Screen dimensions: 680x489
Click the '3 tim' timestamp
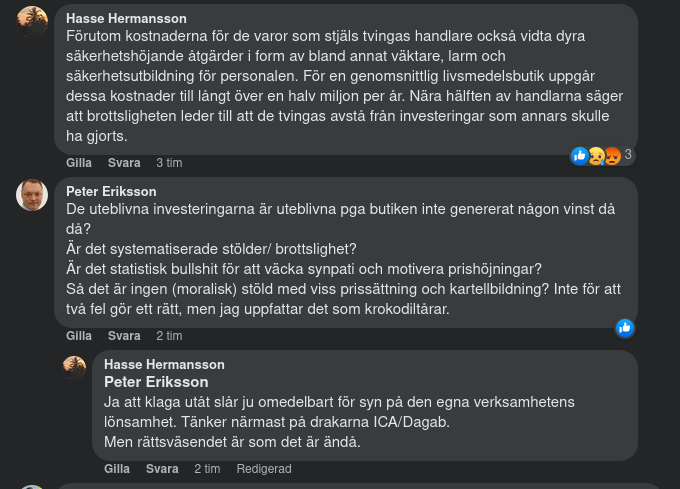(169, 163)
